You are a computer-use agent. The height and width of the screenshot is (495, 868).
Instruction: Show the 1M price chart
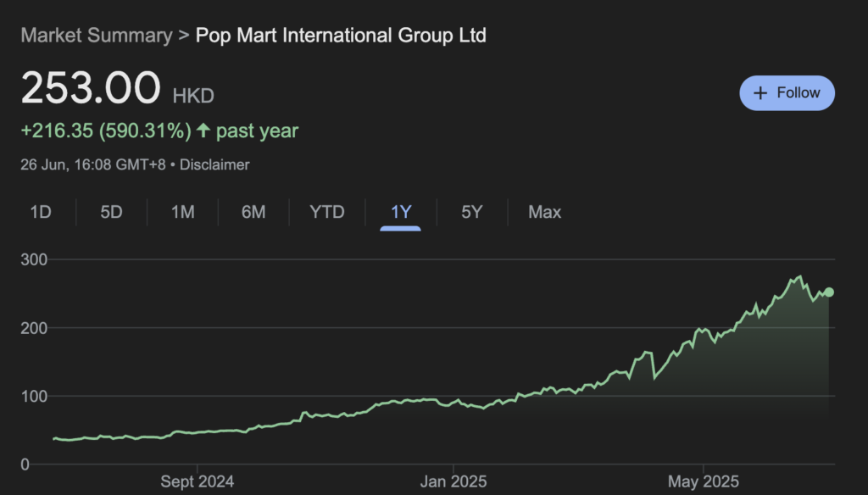[183, 212]
